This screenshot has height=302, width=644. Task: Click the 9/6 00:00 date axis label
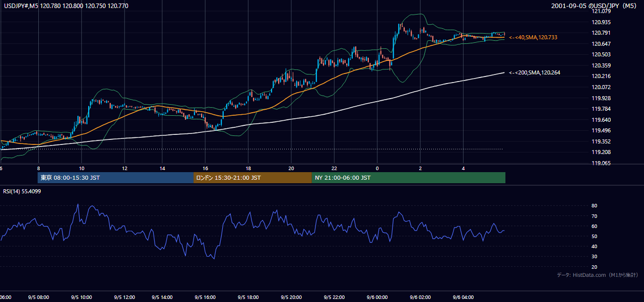click(376, 297)
